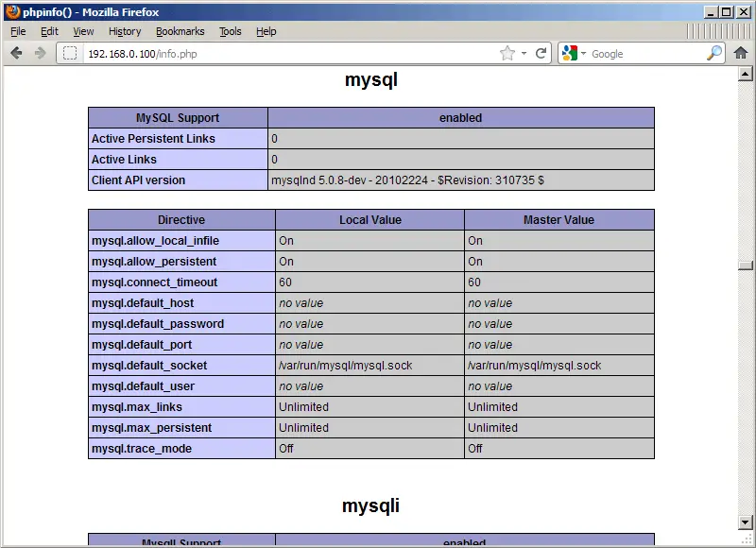The image size is (756, 548).
Task: Open the Bookmarks menu
Action: tap(180, 31)
